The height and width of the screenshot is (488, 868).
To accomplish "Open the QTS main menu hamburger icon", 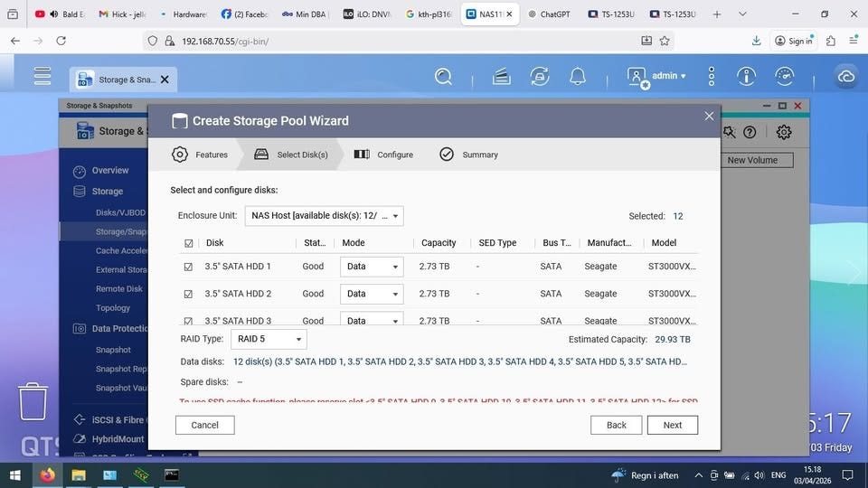I will [x=42, y=77].
